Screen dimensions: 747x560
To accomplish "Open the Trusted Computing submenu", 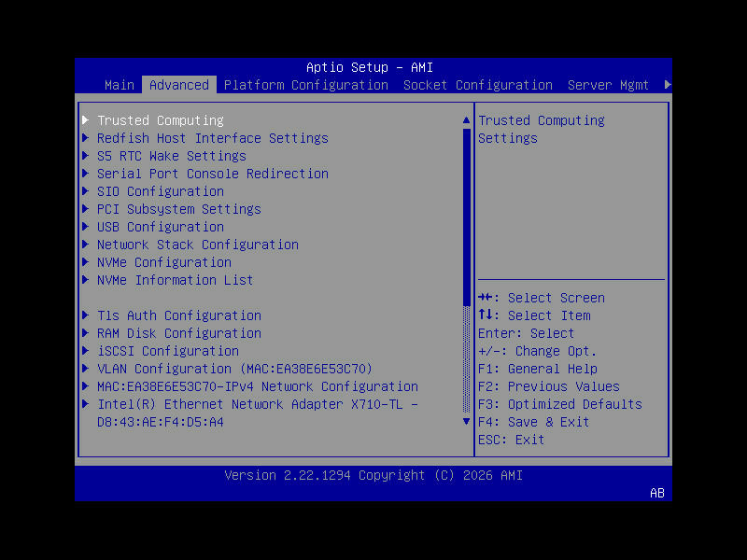I will tap(161, 120).
